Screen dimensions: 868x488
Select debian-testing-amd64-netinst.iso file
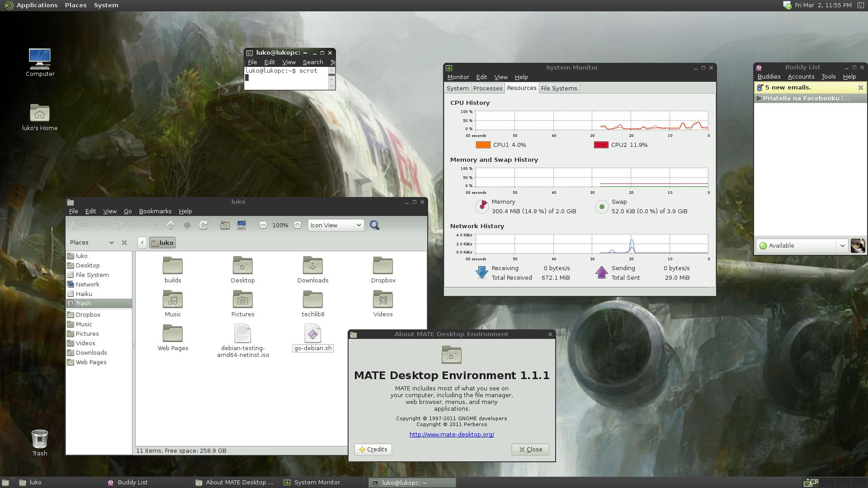(243, 341)
